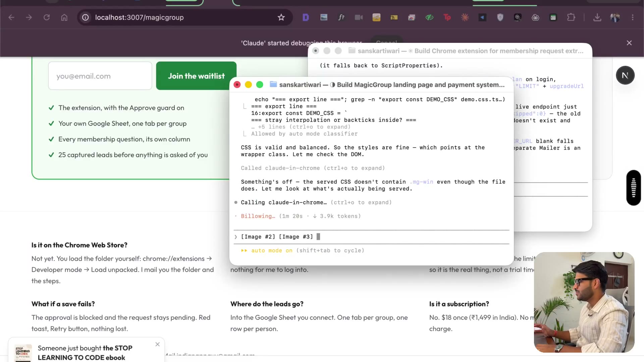Image resolution: width=644 pixels, height=362 pixels.
Task: Go back to the previous page
Action: [11, 17]
